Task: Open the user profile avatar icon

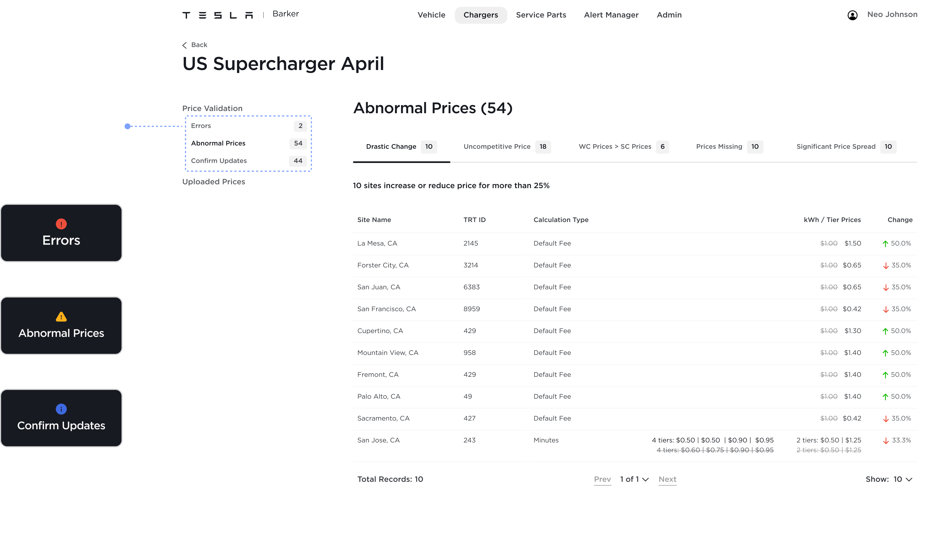Action: [x=852, y=15]
